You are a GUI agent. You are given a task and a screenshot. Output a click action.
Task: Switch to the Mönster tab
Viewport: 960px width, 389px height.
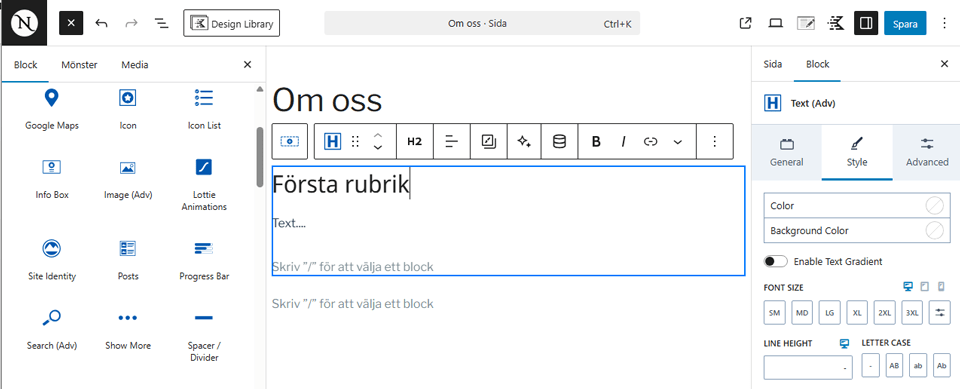click(x=79, y=64)
